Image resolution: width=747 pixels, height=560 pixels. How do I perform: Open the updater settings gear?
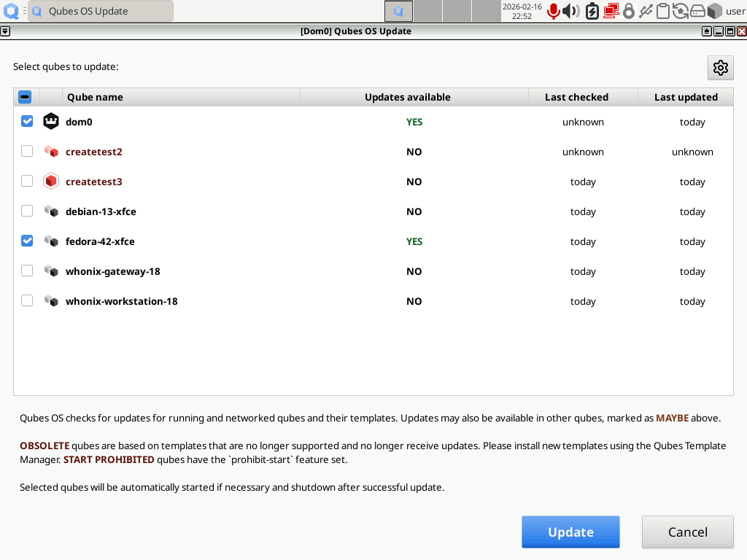[720, 68]
